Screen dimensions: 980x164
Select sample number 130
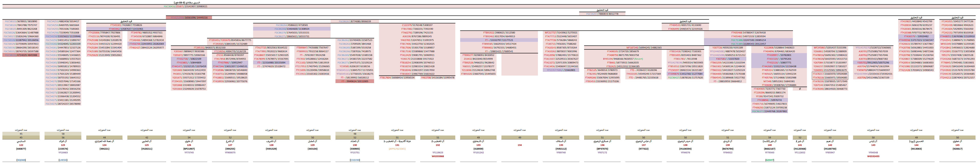point(355,145)
